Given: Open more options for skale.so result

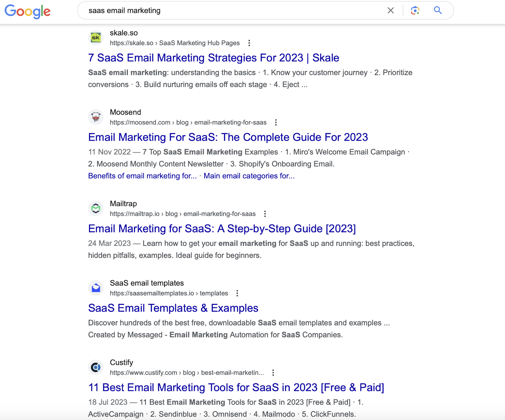Looking at the screenshot, I should [x=249, y=43].
